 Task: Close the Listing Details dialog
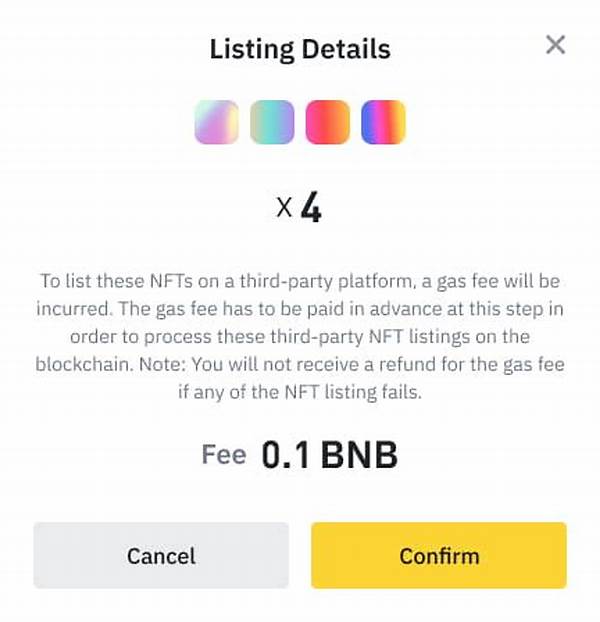point(555,45)
